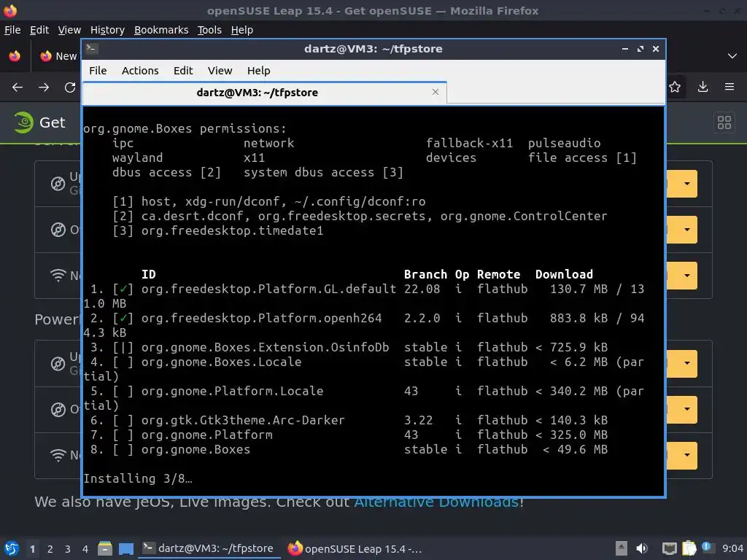Switch to virtual desktop 1

(32, 549)
